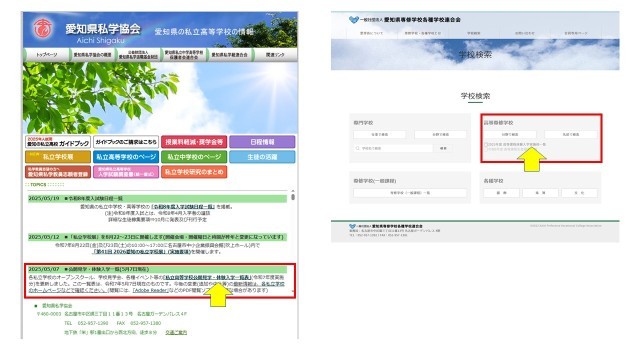The height and width of the screenshot is (360, 640).
Task: Click the 2025/05/07 公開見学・体験入学一覧 heading
Action: pyautogui.click(x=158, y=269)
